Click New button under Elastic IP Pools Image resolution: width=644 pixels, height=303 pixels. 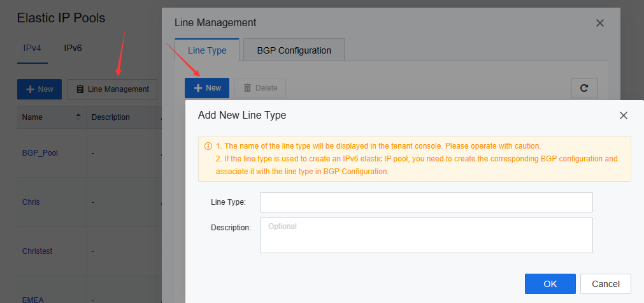39,89
